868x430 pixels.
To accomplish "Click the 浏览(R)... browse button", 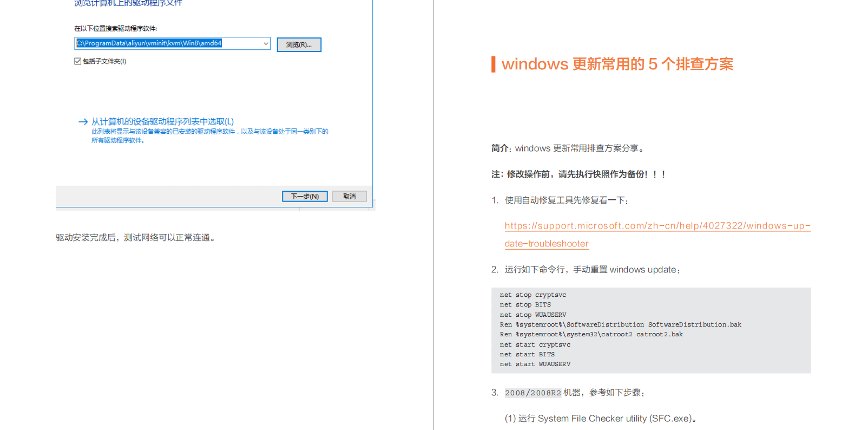I will (299, 44).
